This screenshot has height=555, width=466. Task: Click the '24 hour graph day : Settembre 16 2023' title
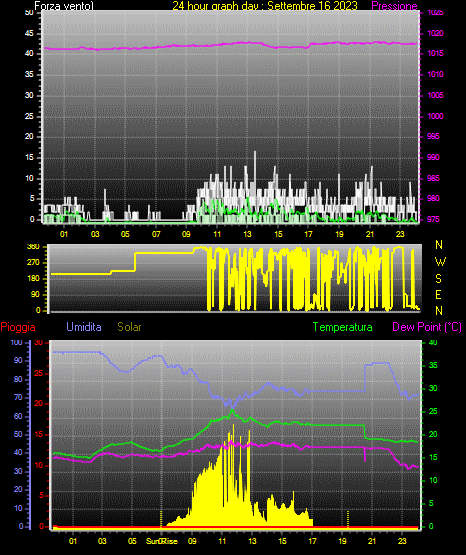(x=265, y=6)
